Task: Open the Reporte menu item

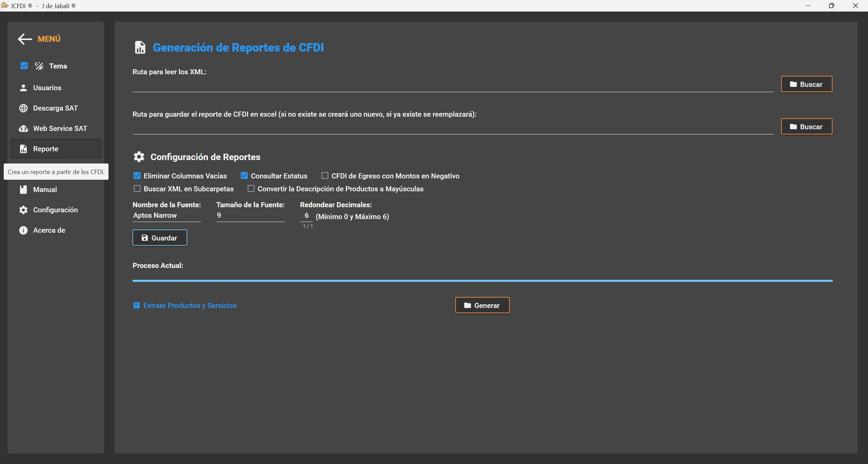Action: (46, 149)
